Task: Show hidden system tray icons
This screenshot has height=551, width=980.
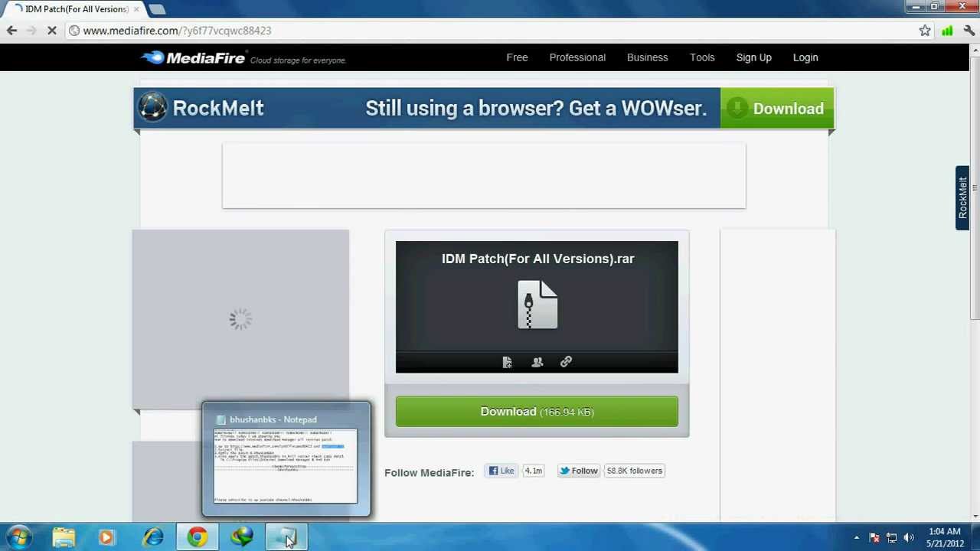Action: pyautogui.click(x=857, y=537)
